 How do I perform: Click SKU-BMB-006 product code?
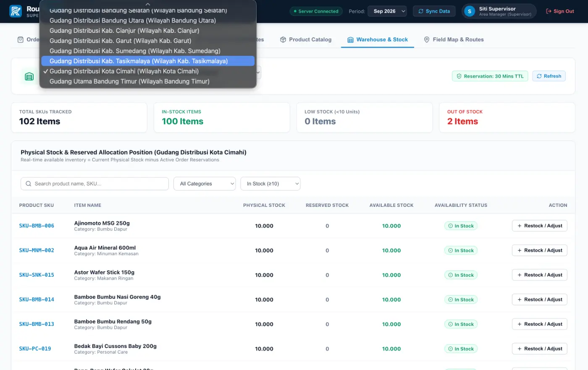click(x=37, y=226)
